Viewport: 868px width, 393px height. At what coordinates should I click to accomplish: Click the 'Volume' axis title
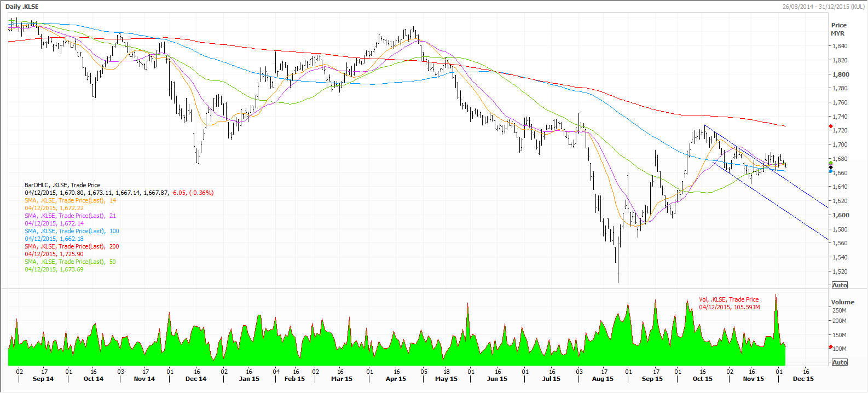click(x=842, y=302)
